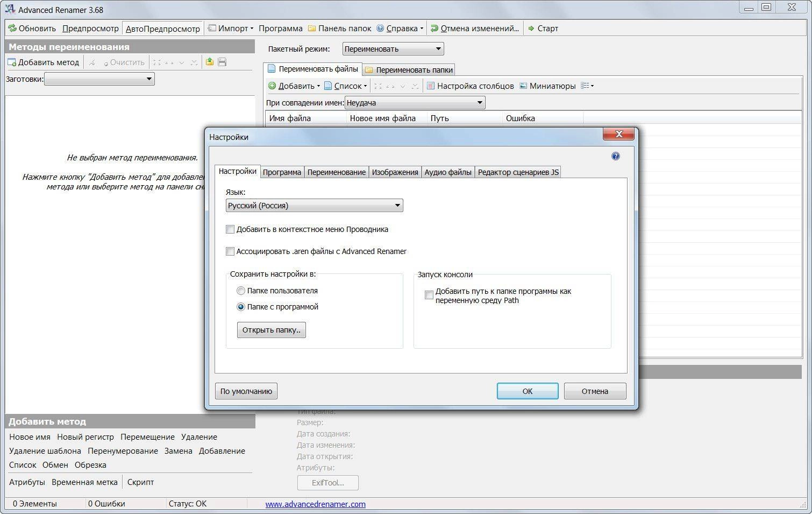
Task: Enable add program path to Path checkbox
Action: 429,295
